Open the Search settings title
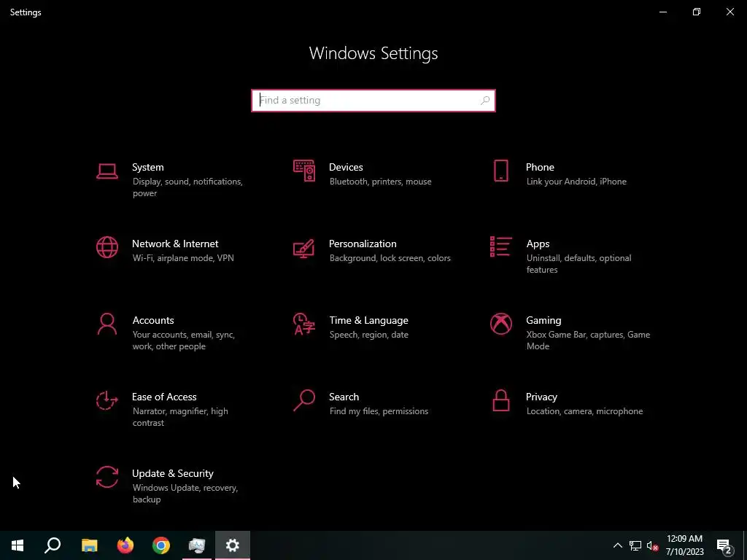 tap(344, 397)
